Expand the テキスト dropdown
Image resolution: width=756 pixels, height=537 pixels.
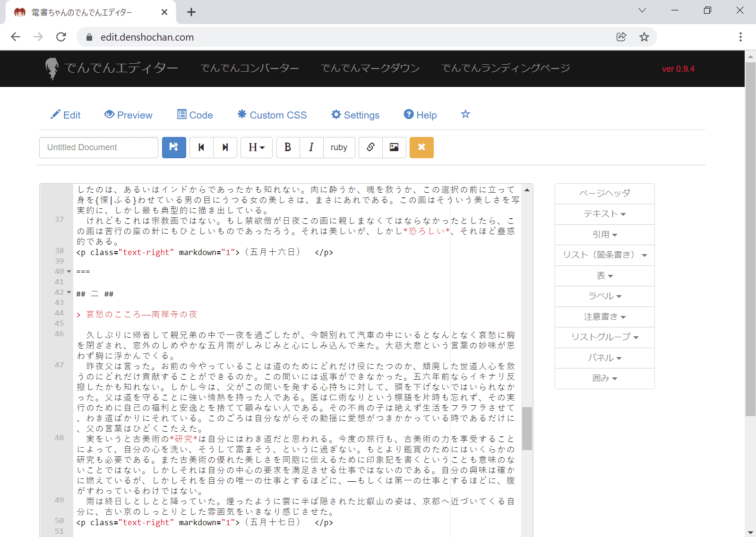tap(605, 214)
